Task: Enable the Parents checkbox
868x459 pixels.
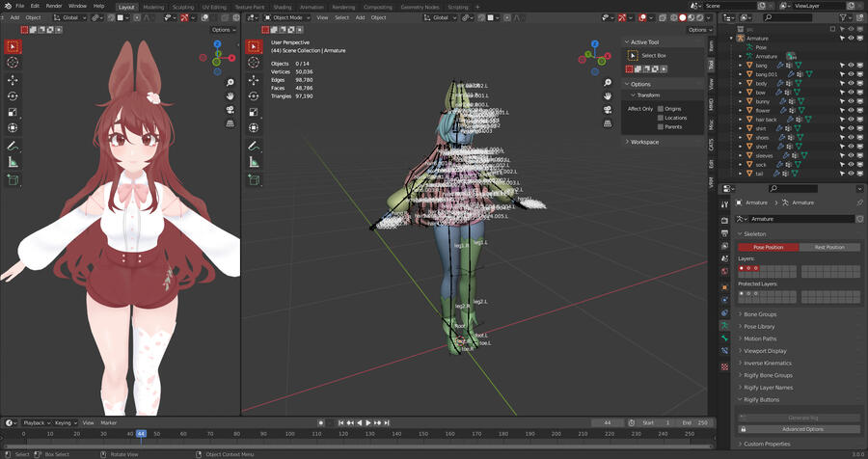Action: click(x=661, y=126)
